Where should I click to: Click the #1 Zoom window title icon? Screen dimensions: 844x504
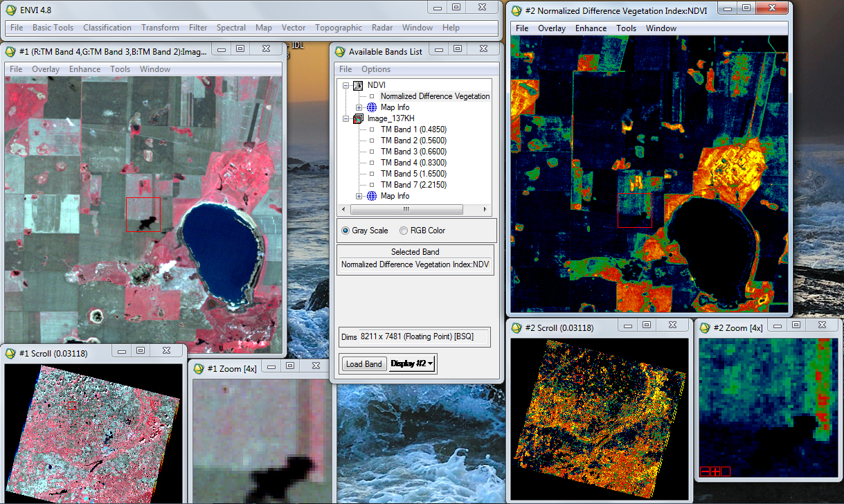(198, 368)
